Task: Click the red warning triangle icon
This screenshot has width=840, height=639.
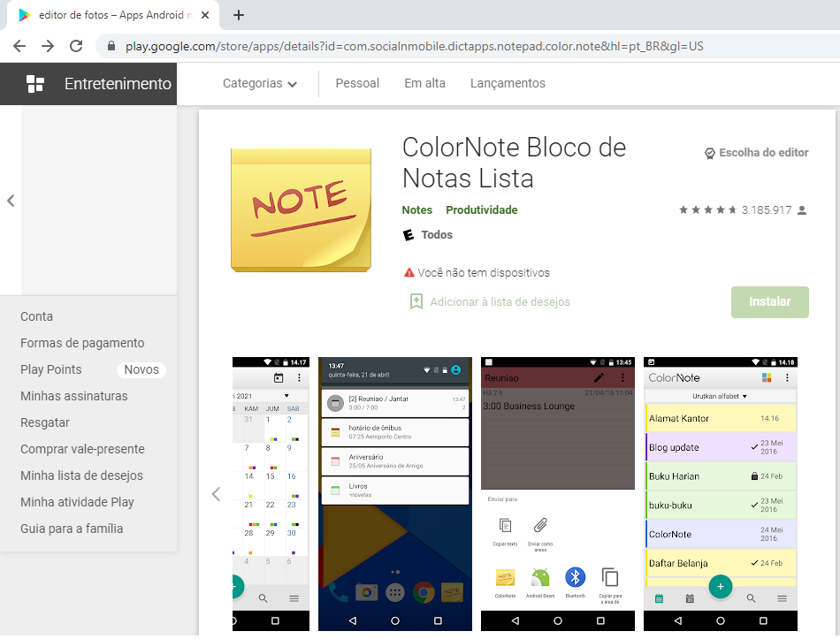Action: coord(409,272)
